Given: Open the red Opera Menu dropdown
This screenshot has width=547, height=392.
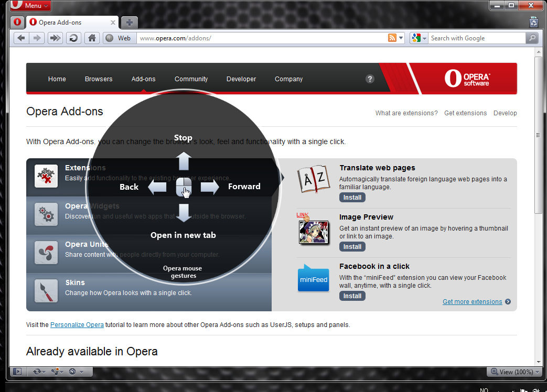Looking at the screenshot, I should tap(31, 6).
